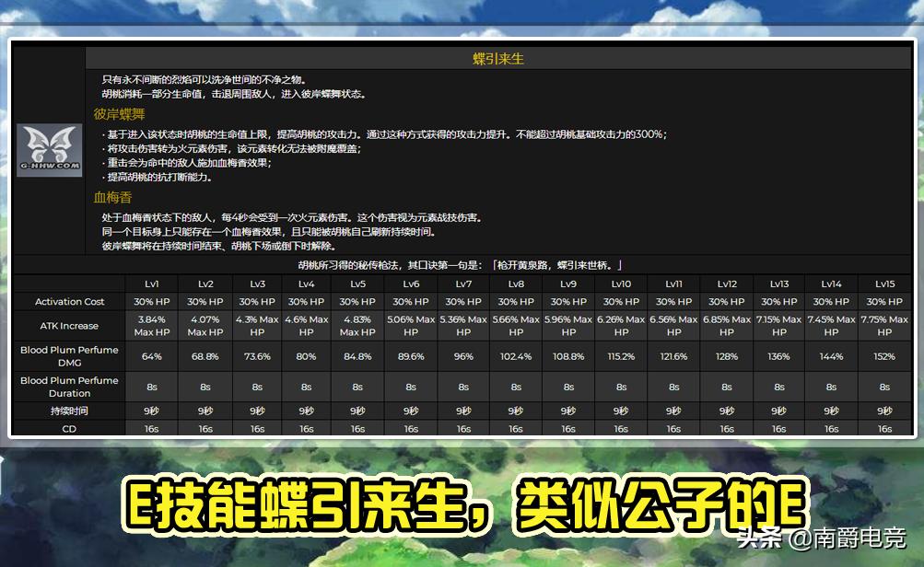This screenshot has height=567, width=924.
Task: Select the 3.84% Max HP cell
Action: [x=153, y=325]
